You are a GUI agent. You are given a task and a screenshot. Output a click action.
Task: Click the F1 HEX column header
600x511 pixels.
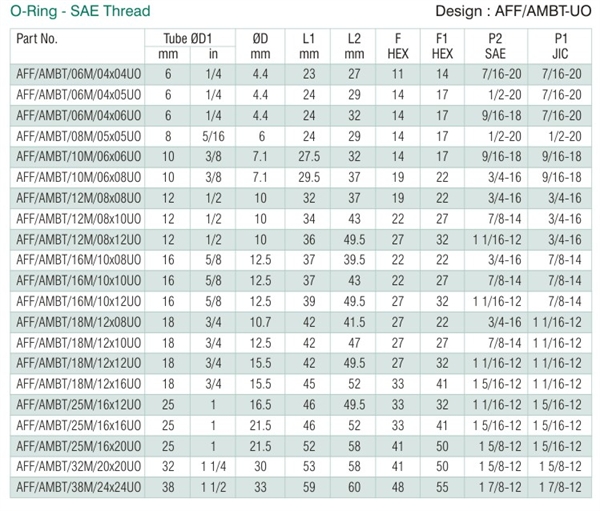click(442, 46)
